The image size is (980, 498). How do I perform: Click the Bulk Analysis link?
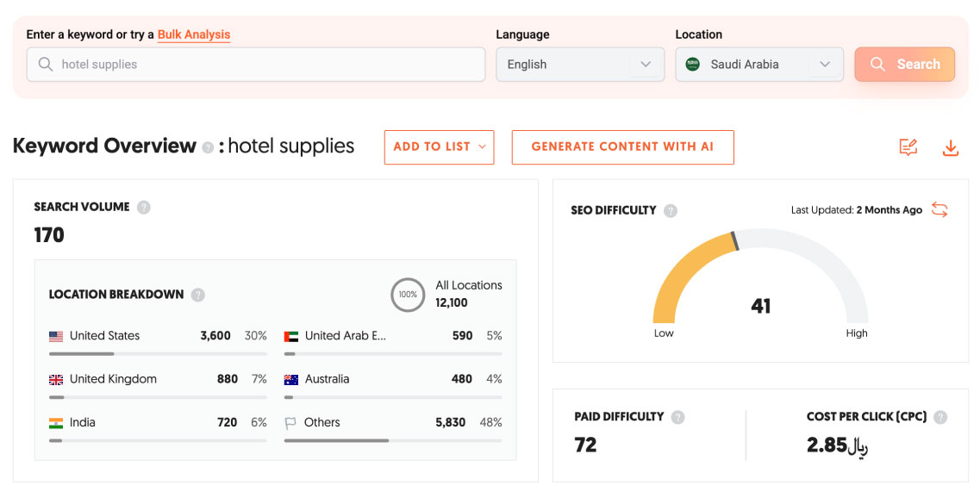[194, 34]
